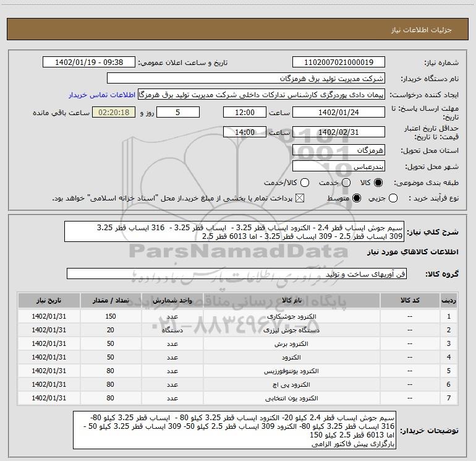Select the جزیی purchase type radio
The height and width of the screenshot is (461, 476).
coord(393,199)
